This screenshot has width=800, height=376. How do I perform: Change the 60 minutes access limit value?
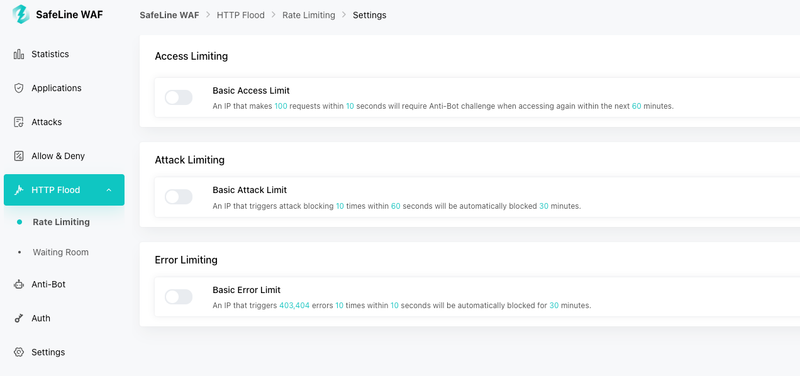point(636,107)
